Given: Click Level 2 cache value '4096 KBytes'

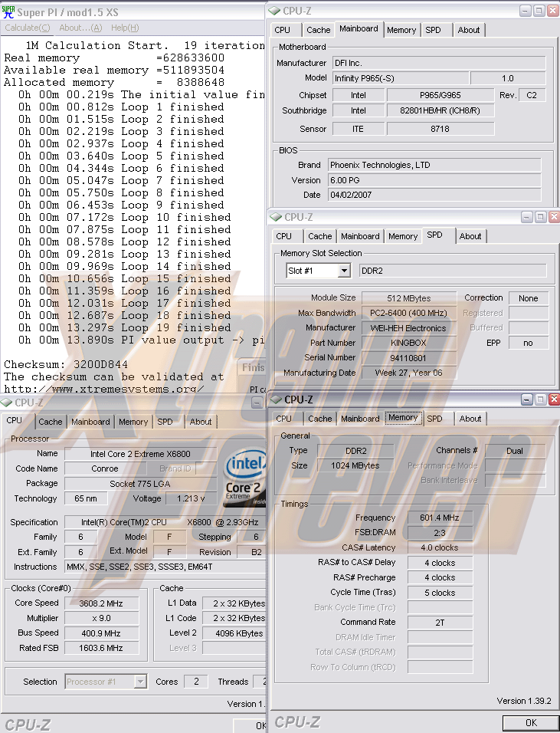Looking at the screenshot, I should [x=235, y=633].
